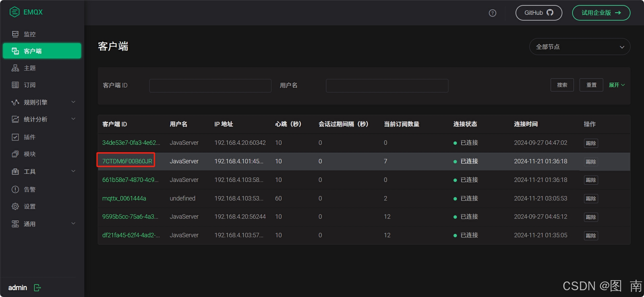Click the 当前订阅数量 column header

(x=402, y=124)
